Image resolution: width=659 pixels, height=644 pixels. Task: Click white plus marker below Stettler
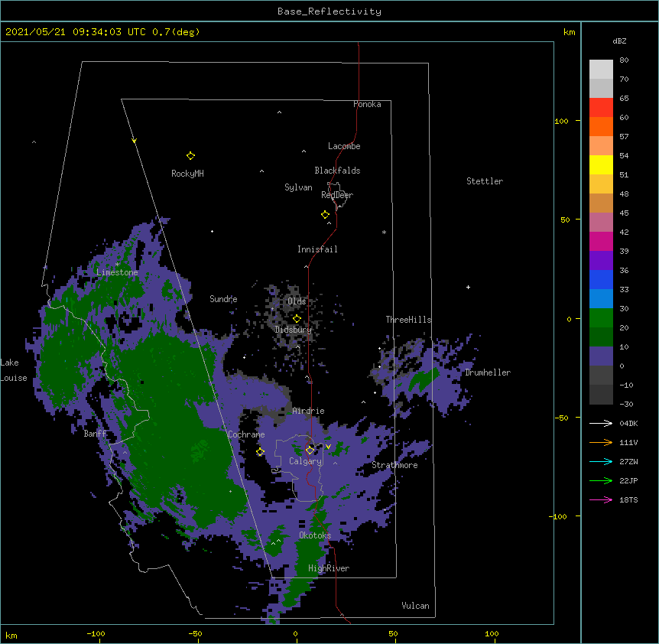(x=468, y=287)
